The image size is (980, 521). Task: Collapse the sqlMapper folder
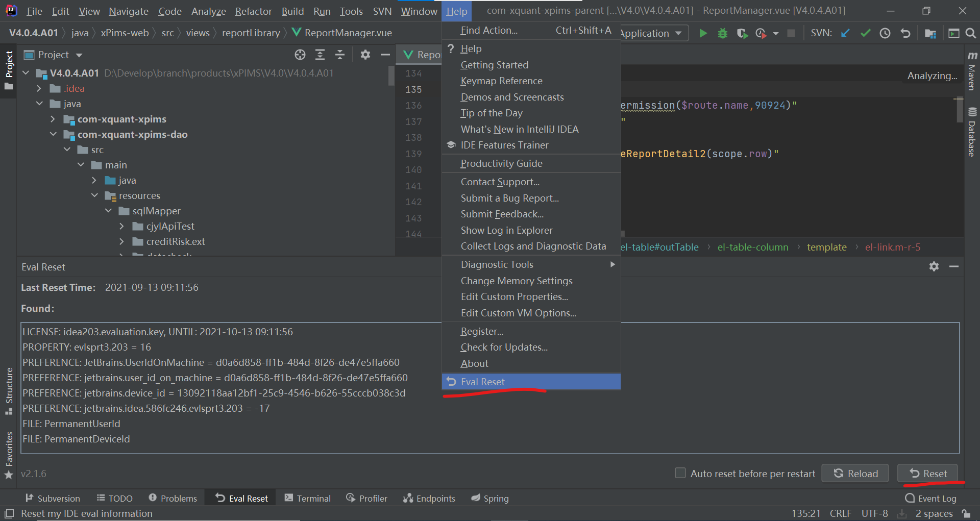tap(108, 211)
